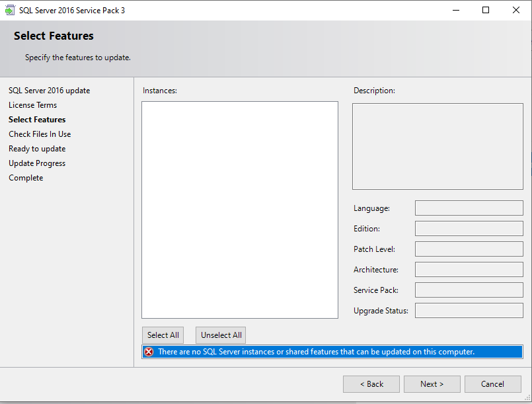The height and width of the screenshot is (404, 532).
Task: Click the Edition field
Action: [x=469, y=229]
